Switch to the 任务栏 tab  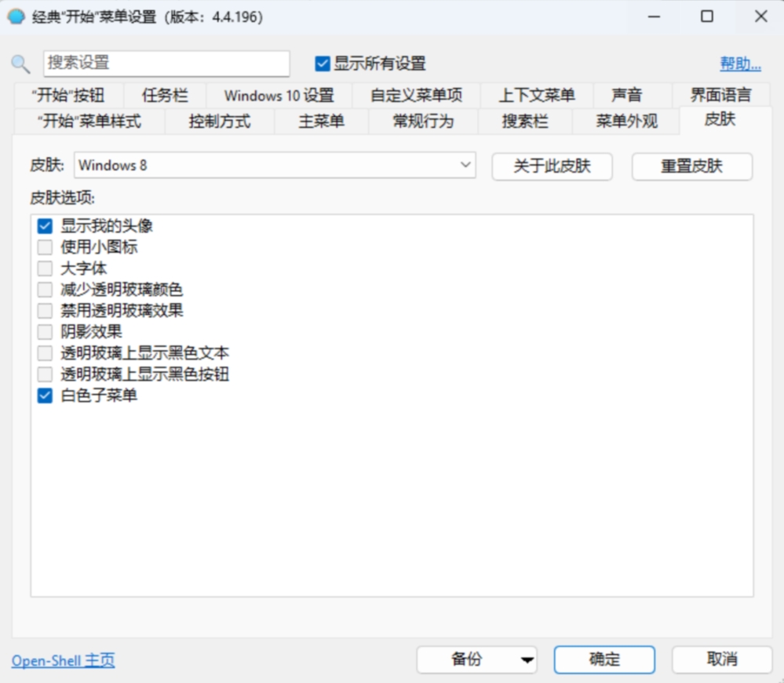(165, 95)
